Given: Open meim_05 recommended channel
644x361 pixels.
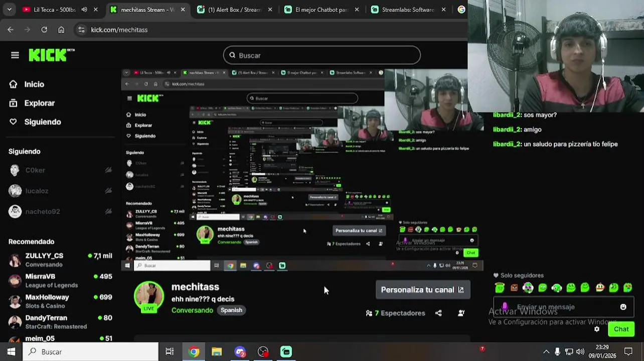Looking at the screenshot, I should point(60,338).
